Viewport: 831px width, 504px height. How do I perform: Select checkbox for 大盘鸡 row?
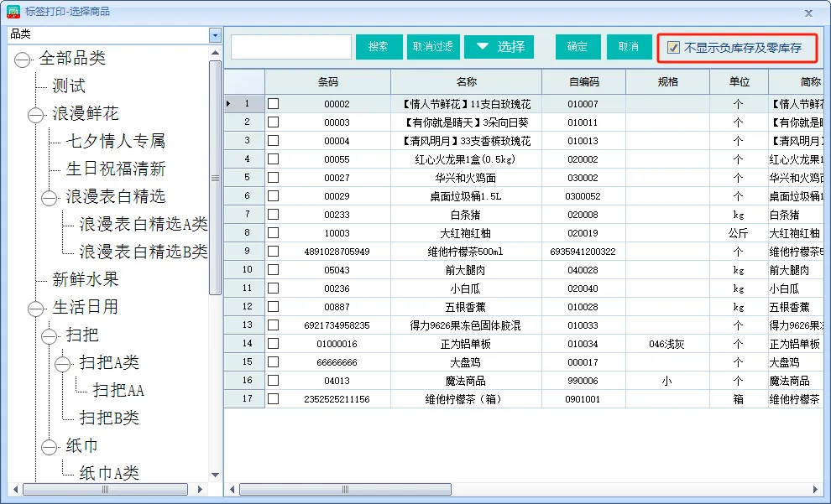point(273,362)
